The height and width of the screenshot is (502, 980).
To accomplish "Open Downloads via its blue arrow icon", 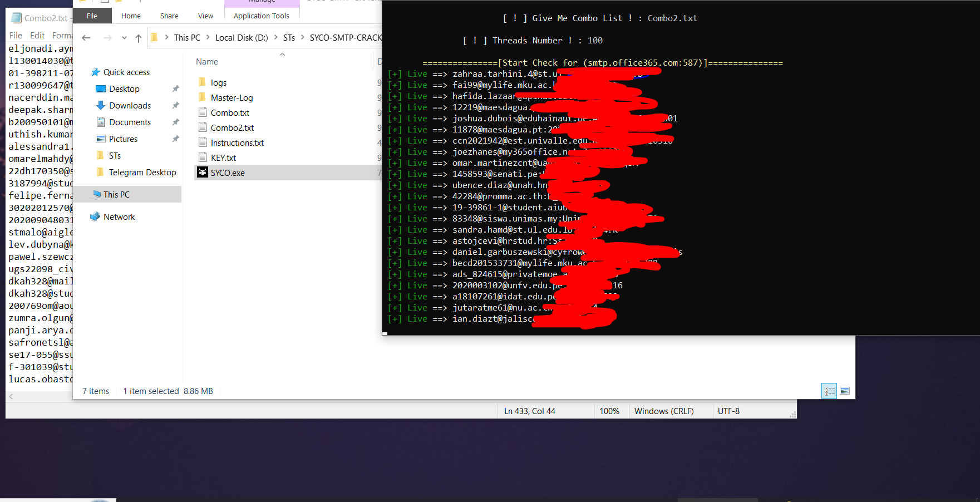I will coord(101,105).
